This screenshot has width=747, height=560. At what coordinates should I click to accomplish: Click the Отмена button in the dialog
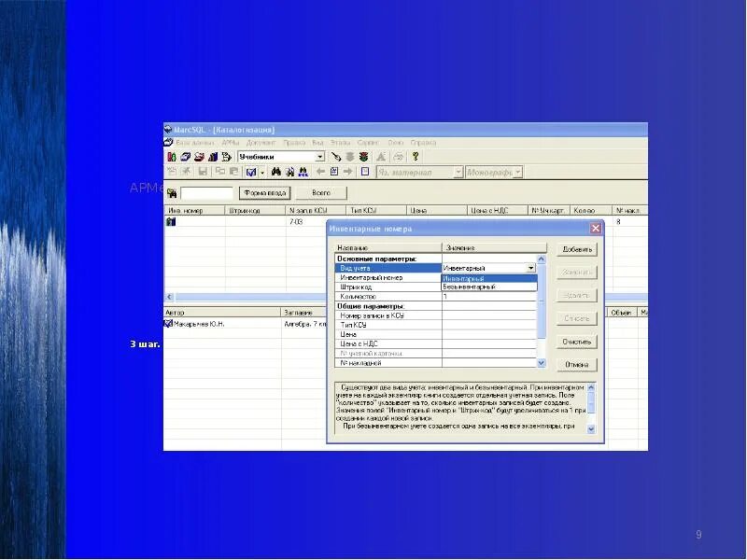pyautogui.click(x=577, y=365)
